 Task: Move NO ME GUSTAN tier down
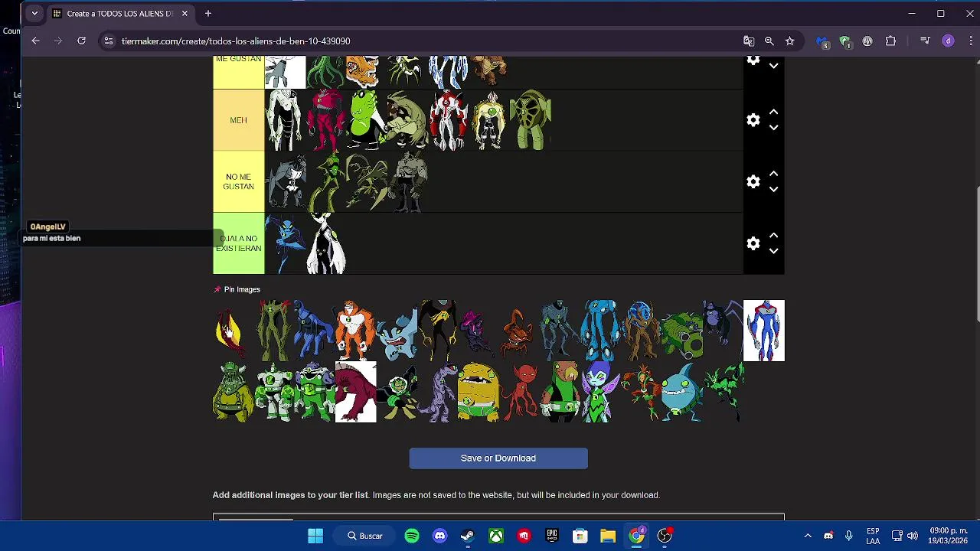click(x=773, y=189)
